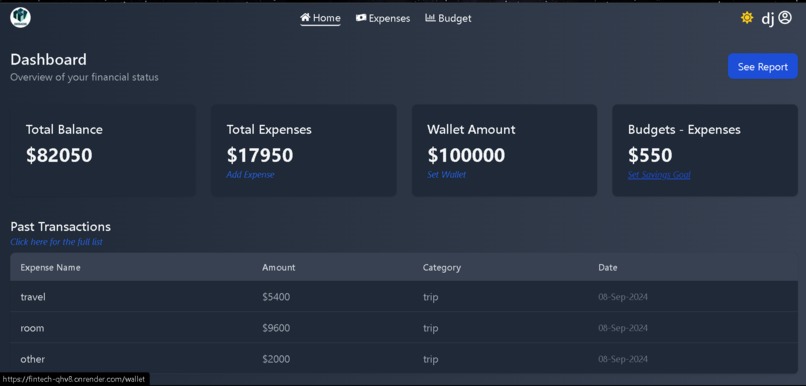Click the Amount column header
The image size is (806, 386).
279,267
